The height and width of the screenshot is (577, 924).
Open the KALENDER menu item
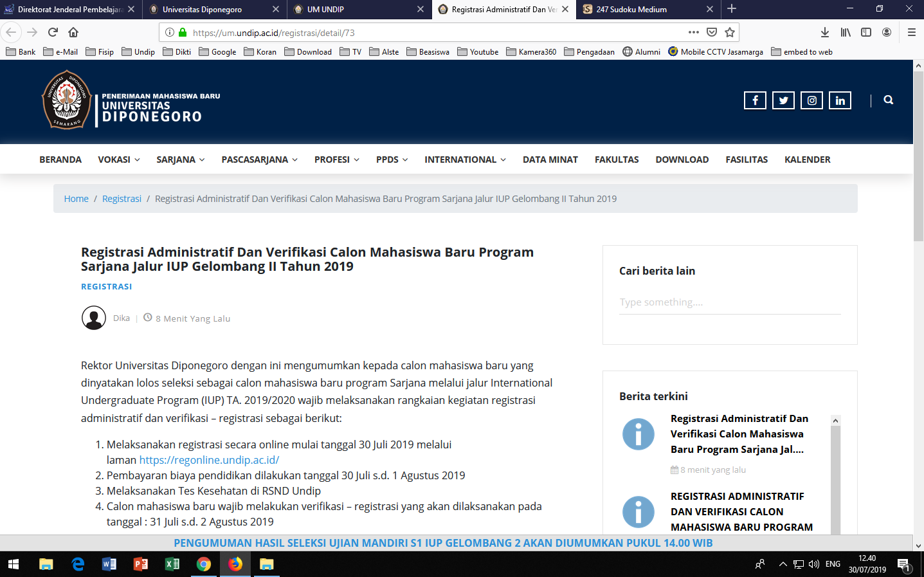pyautogui.click(x=808, y=160)
